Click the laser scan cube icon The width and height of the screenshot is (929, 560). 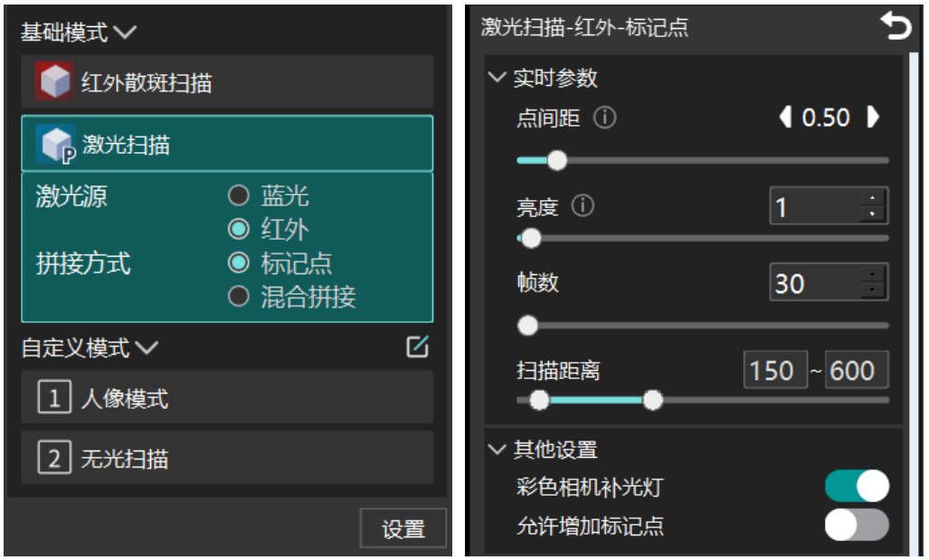pos(56,144)
